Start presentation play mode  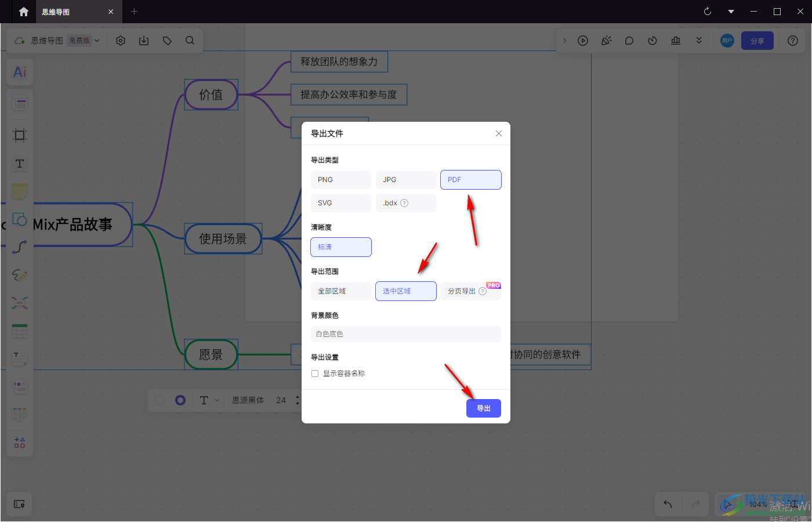click(x=583, y=41)
